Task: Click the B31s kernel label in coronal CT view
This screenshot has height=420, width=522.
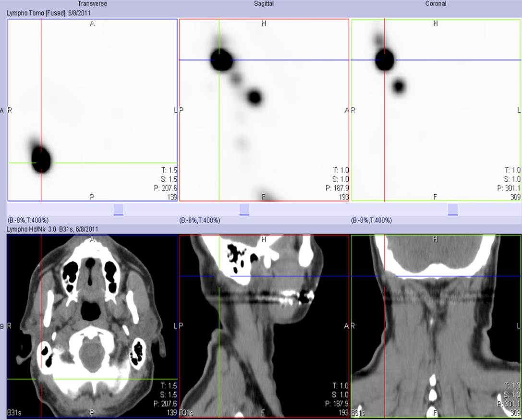Action: [x=358, y=413]
